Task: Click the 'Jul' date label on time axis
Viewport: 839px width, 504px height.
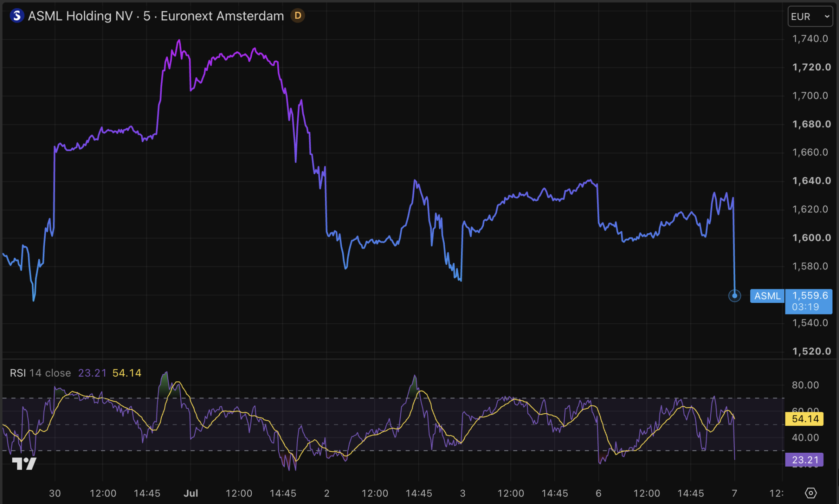Action: (191, 493)
